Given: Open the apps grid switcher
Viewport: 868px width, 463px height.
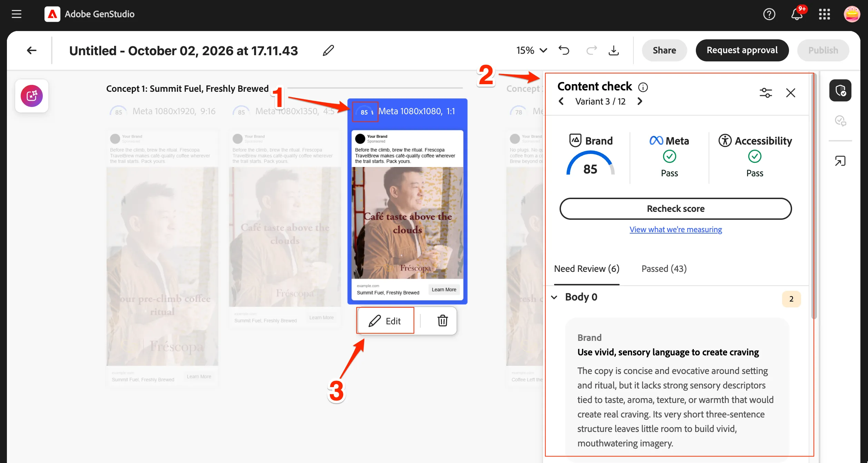Looking at the screenshot, I should (x=824, y=14).
